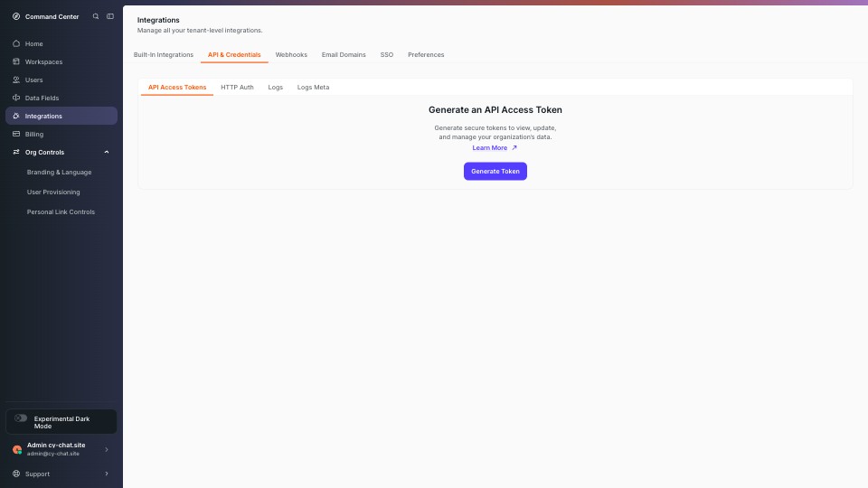Navigate to Data Fields page
This screenshot has height=488, width=868.
[42, 98]
